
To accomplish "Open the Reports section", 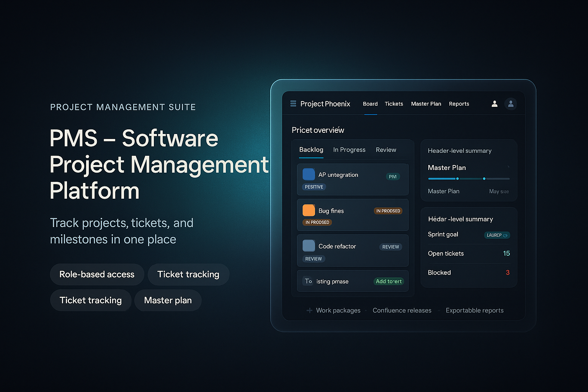I will point(459,104).
